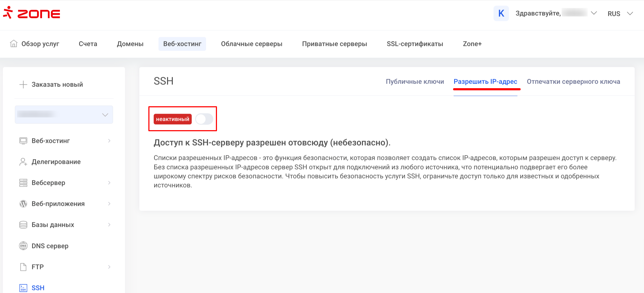644x293 pixels.
Task: Switch to Отпечатки серверного ключа tab
Action: (x=573, y=82)
